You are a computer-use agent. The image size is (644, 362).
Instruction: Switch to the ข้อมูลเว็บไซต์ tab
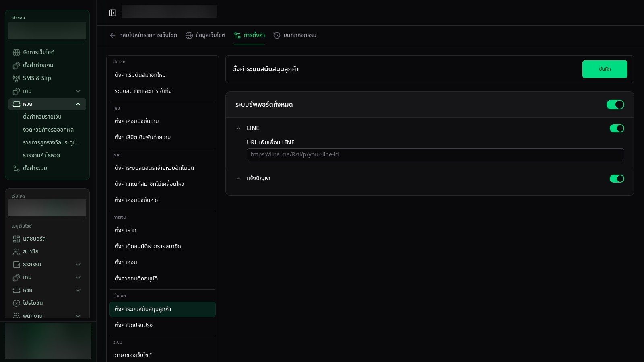point(205,35)
